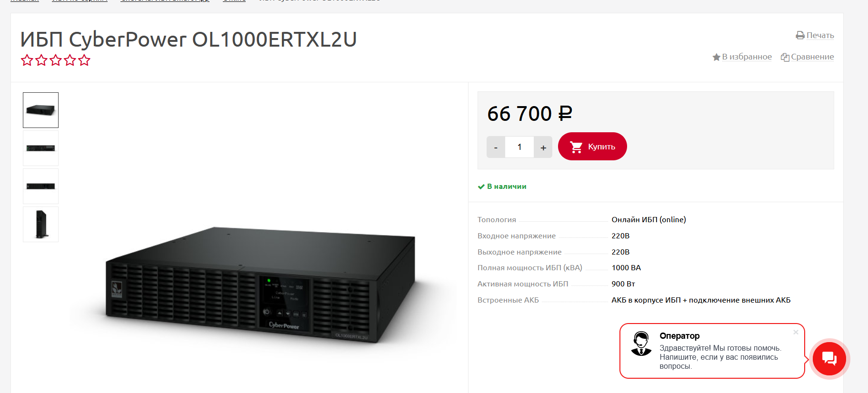Click the Сравнение compare icon
868x393 pixels.
pos(785,57)
